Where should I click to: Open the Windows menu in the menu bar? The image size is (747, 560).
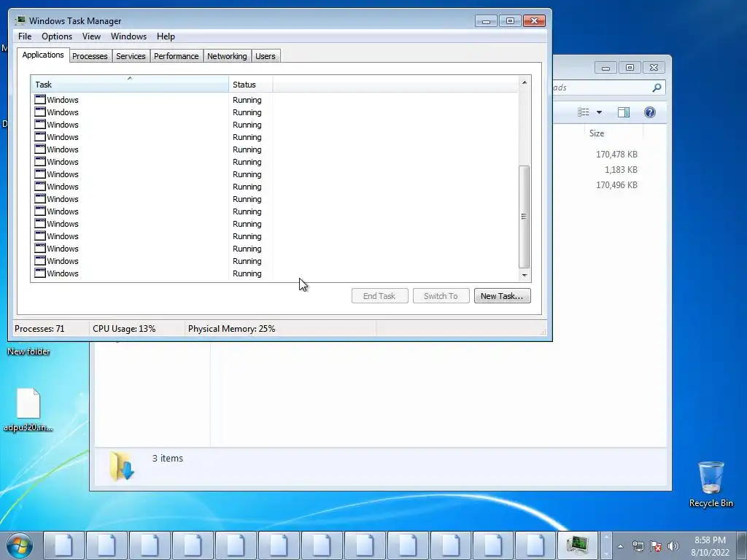128,36
